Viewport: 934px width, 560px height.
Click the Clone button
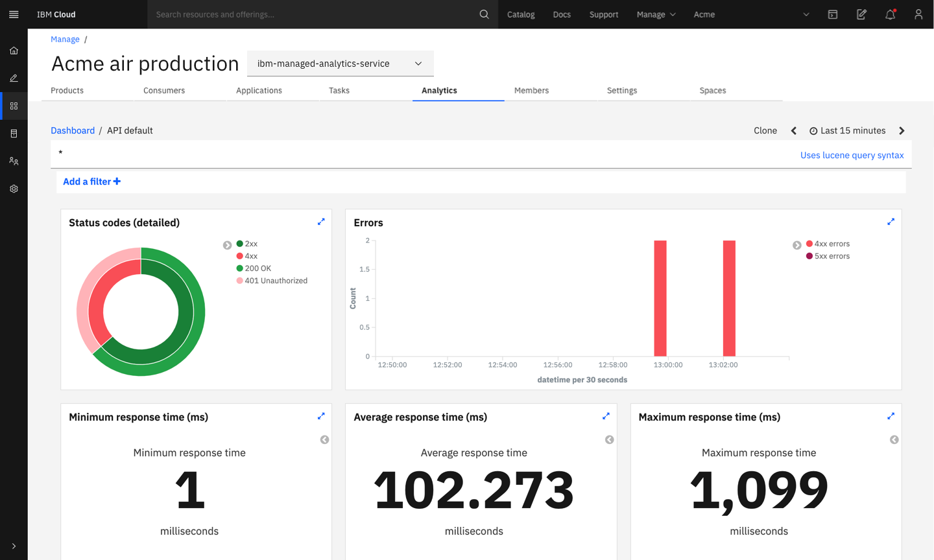click(765, 130)
